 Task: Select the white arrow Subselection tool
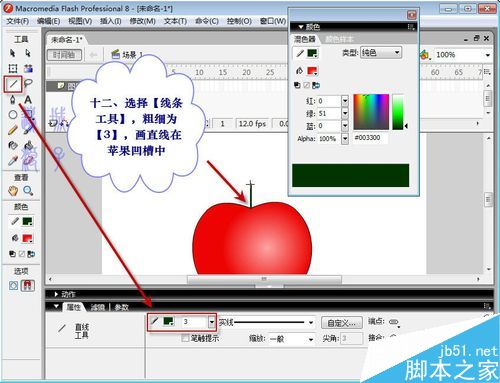pyautogui.click(x=28, y=53)
